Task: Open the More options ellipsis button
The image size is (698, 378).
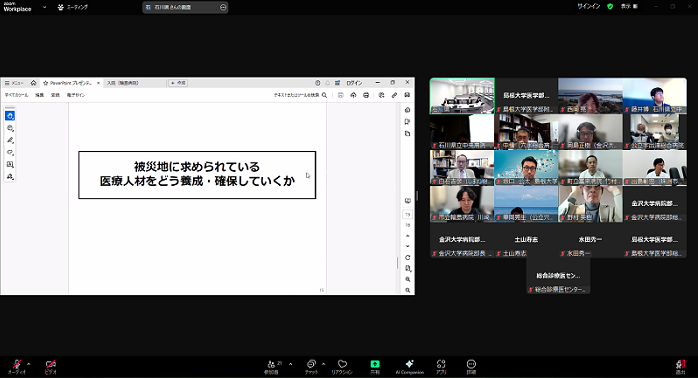Action: [471, 367]
